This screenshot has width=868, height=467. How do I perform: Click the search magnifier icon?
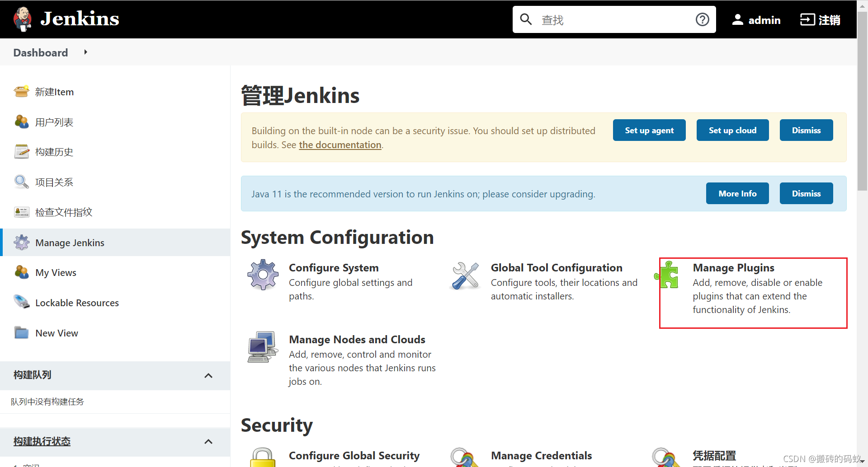click(x=526, y=19)
